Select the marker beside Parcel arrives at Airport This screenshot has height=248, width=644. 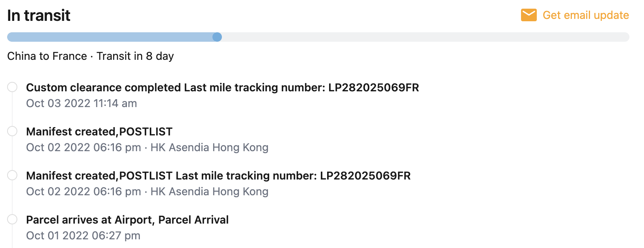click(12, 219)
